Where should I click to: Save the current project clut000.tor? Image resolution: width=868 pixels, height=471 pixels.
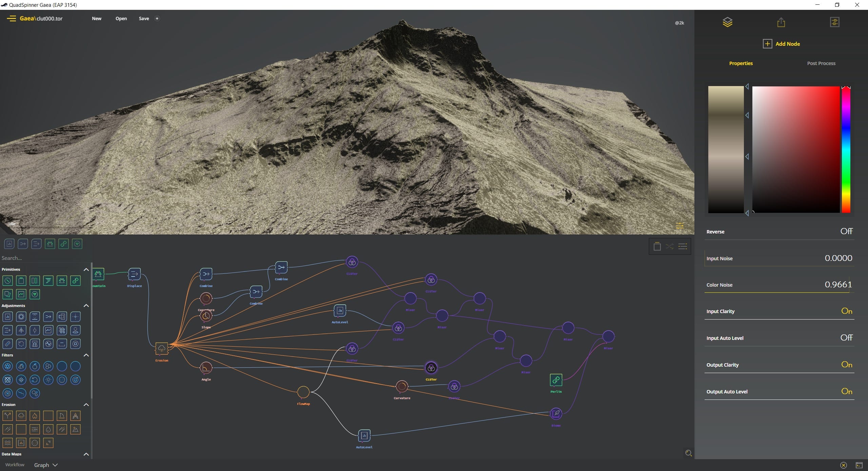pos(143,19)
